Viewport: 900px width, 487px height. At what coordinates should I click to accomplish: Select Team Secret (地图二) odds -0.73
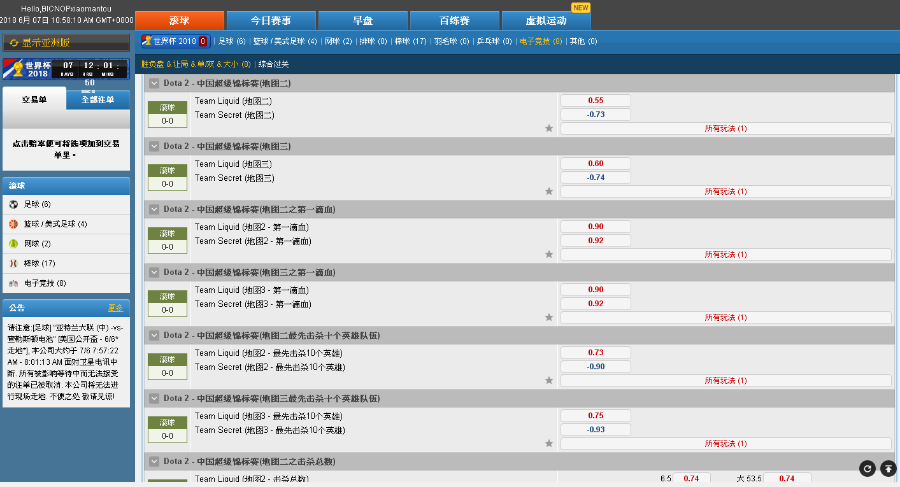pos(595,114)
